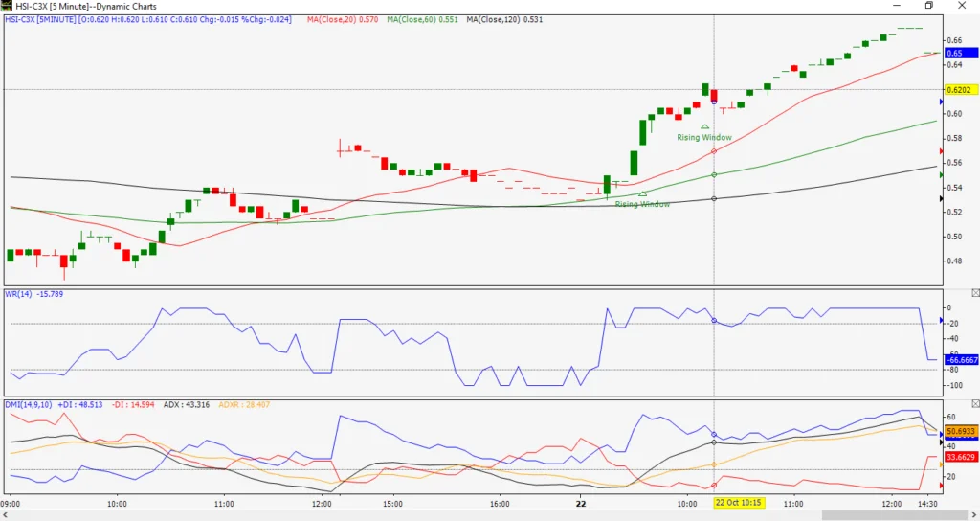Click the yellow 0.6202 crosshair price tag
Image resolution: width=980 pixels, height=521 pixels.
tap(961, 89)
